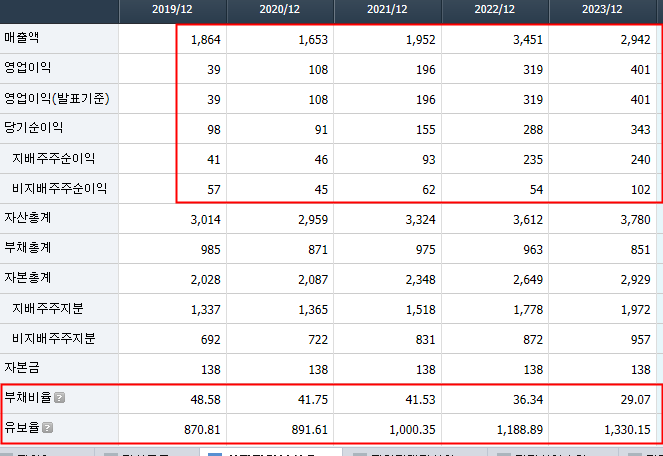This screenshot has width=663, height=456.
Task: Select 108 in the 영업이익 row
Action: (x=318, y=70)
